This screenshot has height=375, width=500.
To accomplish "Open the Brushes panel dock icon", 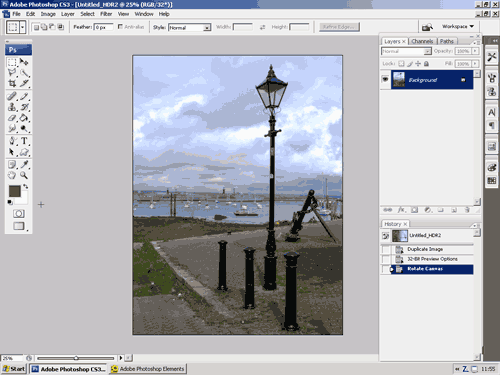I will [x=492, y=78].
